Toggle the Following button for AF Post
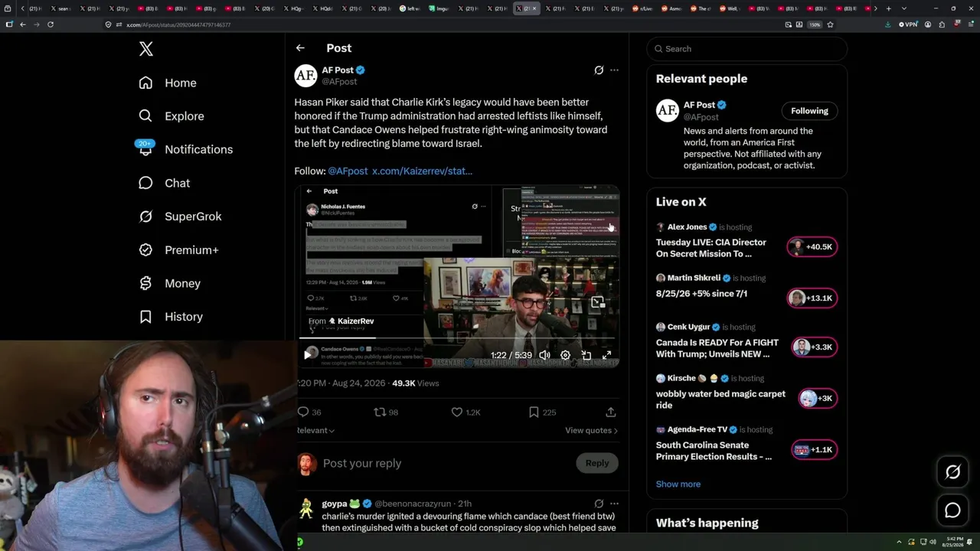Screen dimensions: 980x551 click(809, 111)
